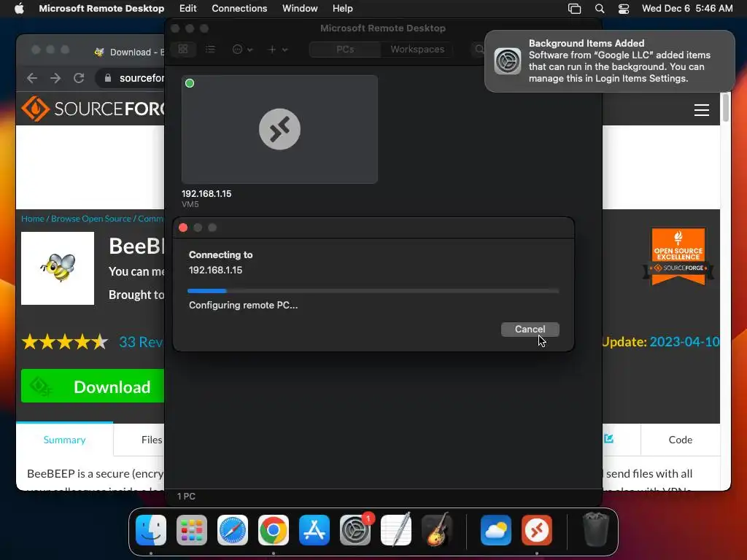The image size is (747, 560).
Task: Open the Connections menu
Action: tap(239, 8)
